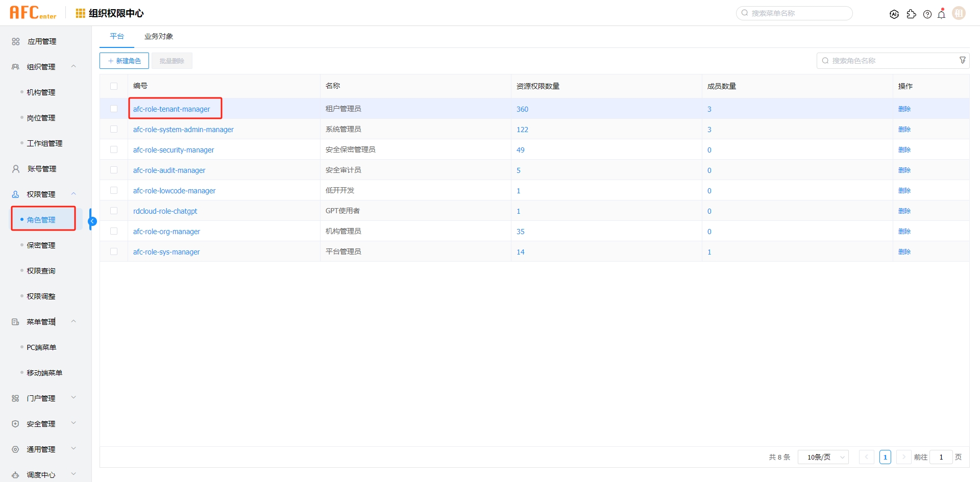Viewport: 980px width, 482px height.
Task: Open the AI assistant icon in the header
Action: (x=894, y=14)
